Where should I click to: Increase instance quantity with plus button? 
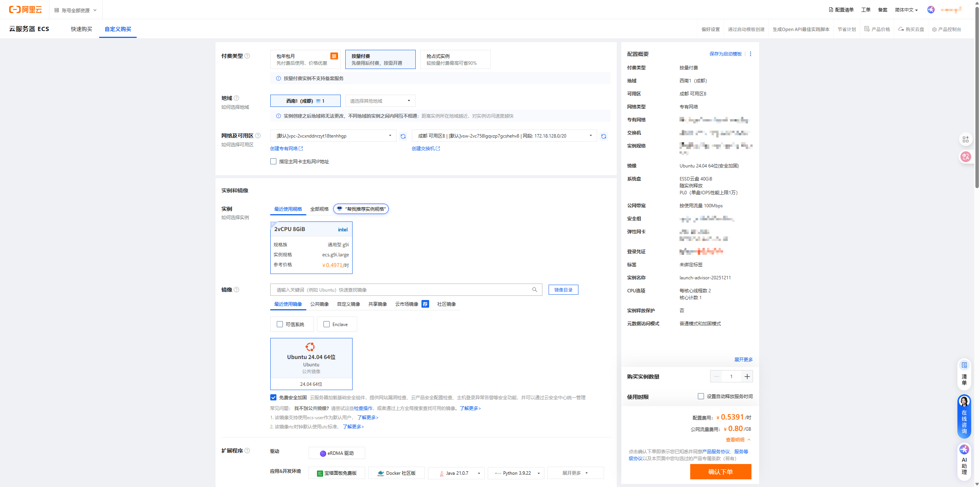tap(747, 377)
